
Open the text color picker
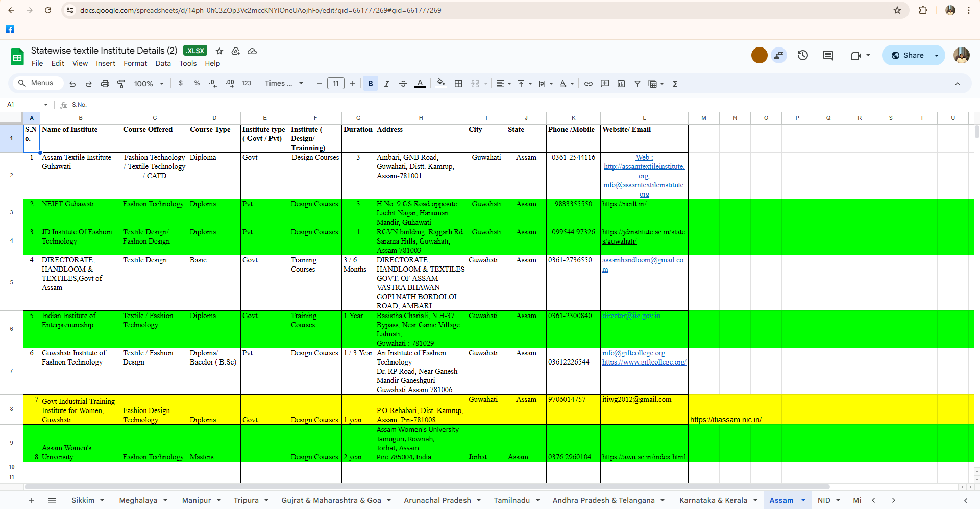click(420, 84)
